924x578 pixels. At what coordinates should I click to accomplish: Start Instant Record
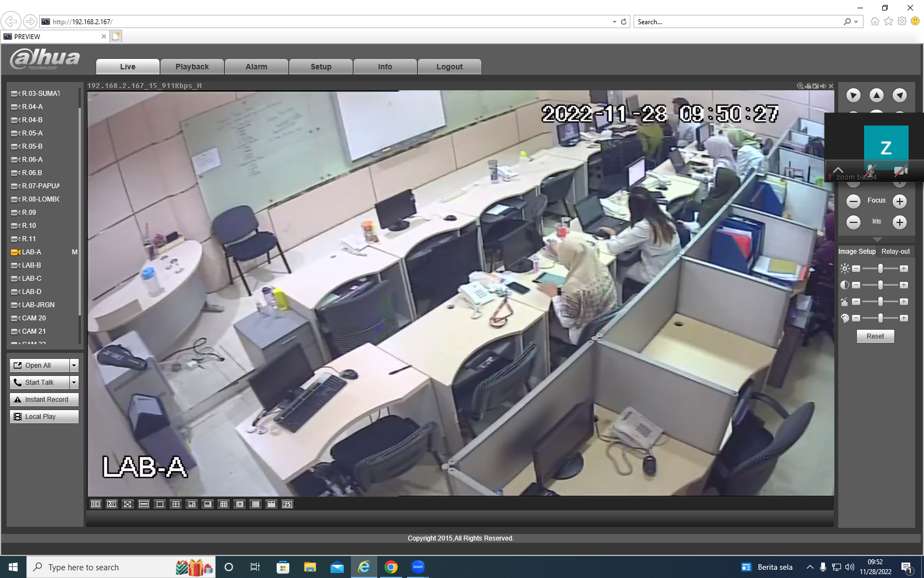point(44,400)
